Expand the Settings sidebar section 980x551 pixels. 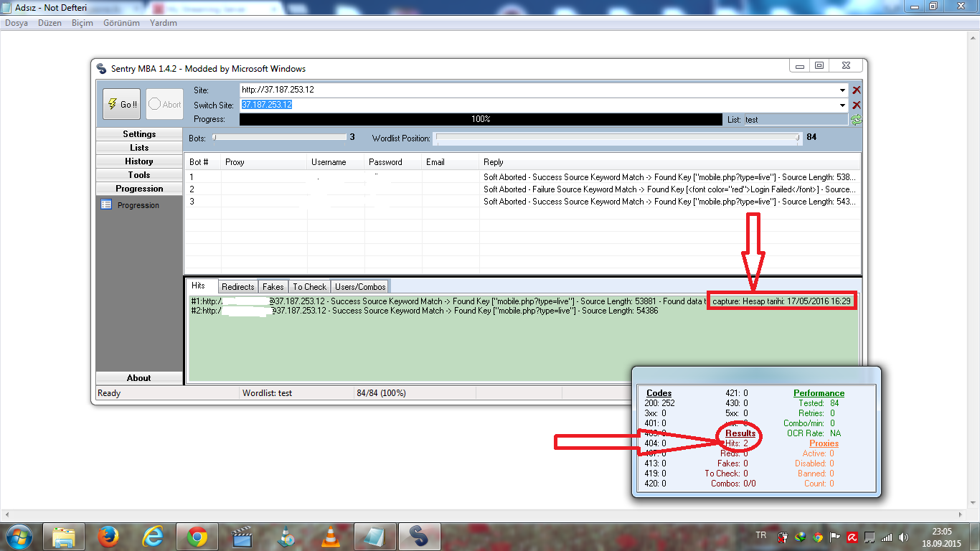coord(139,134)
